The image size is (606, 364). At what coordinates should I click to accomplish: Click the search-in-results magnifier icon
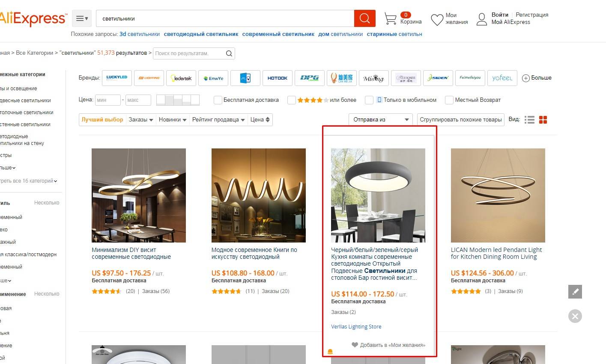click(229, 53)
